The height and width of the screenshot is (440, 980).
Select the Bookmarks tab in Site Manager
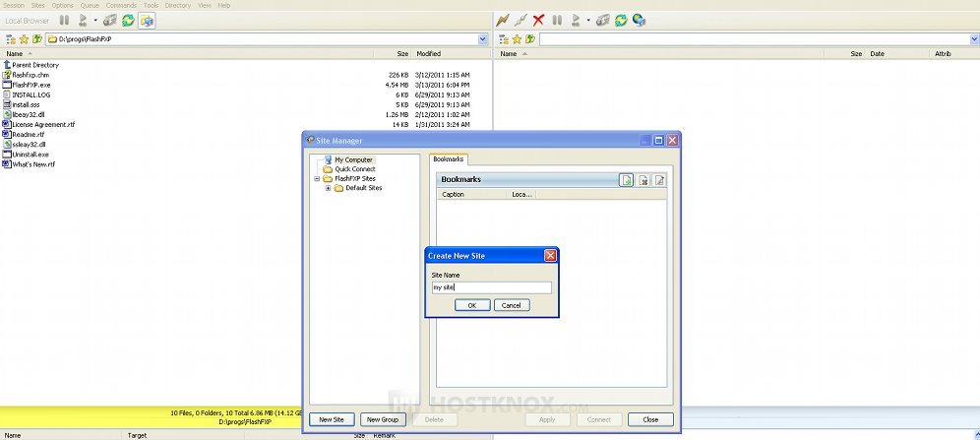[448, 159]
